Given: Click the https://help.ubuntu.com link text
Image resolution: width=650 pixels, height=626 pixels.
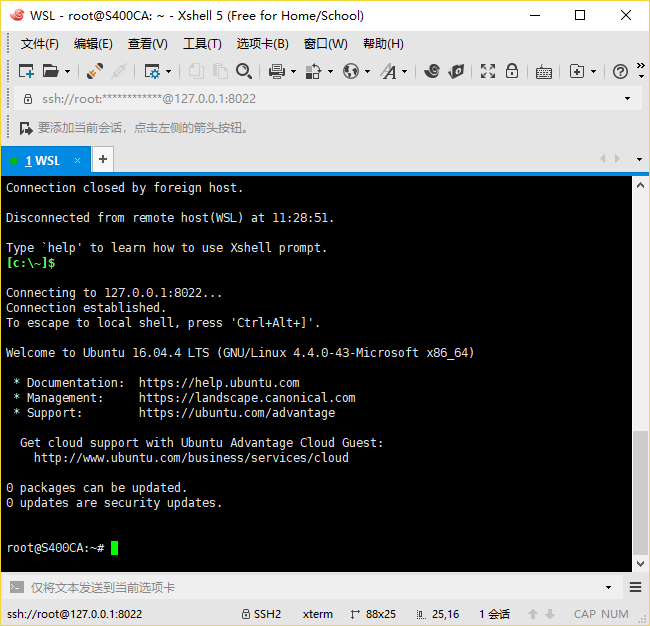Looking at the screenshot, I should [219, 383].
